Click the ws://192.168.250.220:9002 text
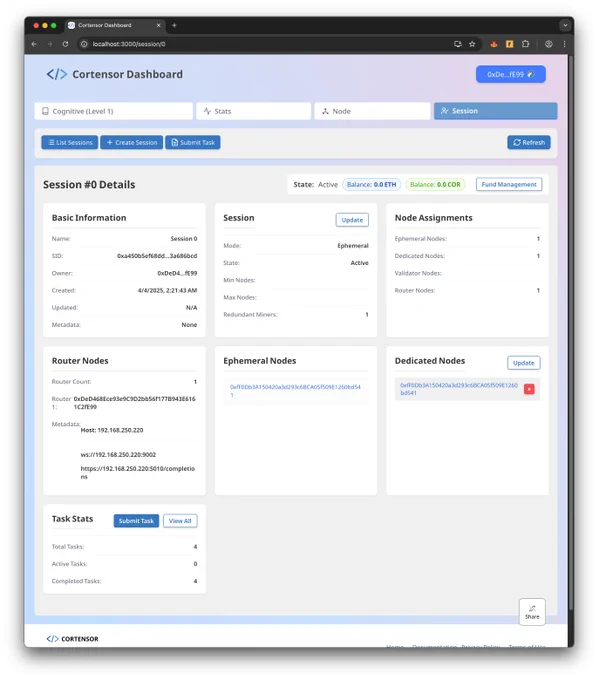 click(x=118, y=454)
